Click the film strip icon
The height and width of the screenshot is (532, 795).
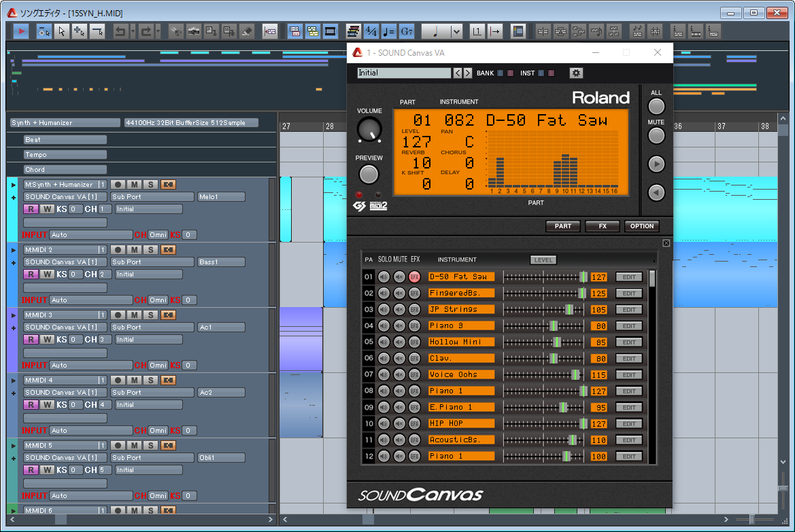coord(330,31)
